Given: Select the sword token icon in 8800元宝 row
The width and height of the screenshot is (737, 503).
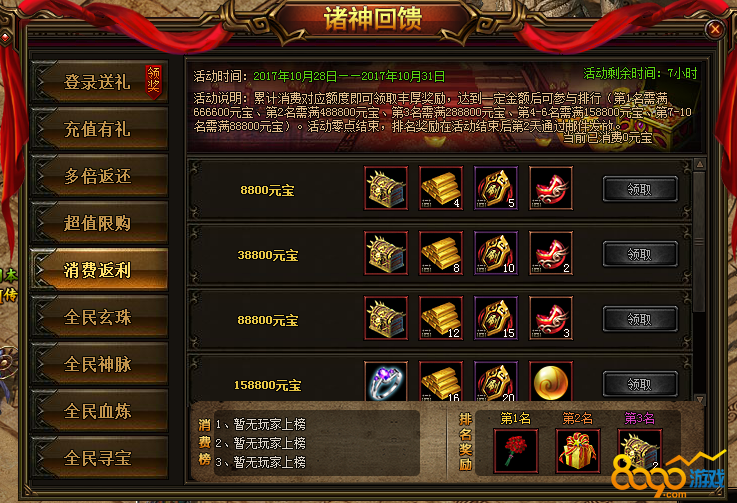Looking at the screenshot, I should pos(496,188).
